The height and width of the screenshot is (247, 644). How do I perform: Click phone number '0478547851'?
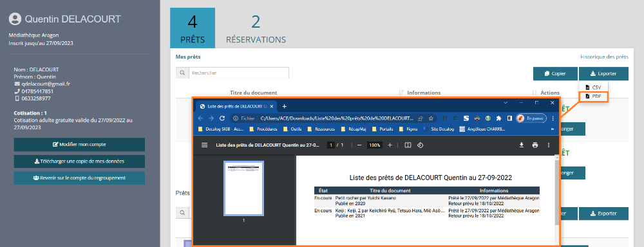tap(37, 91)
